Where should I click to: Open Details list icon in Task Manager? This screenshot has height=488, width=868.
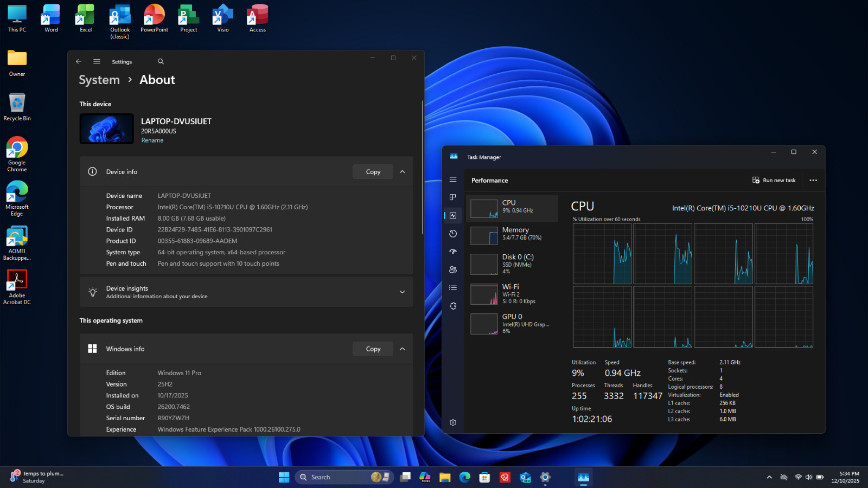coord(453,288)
